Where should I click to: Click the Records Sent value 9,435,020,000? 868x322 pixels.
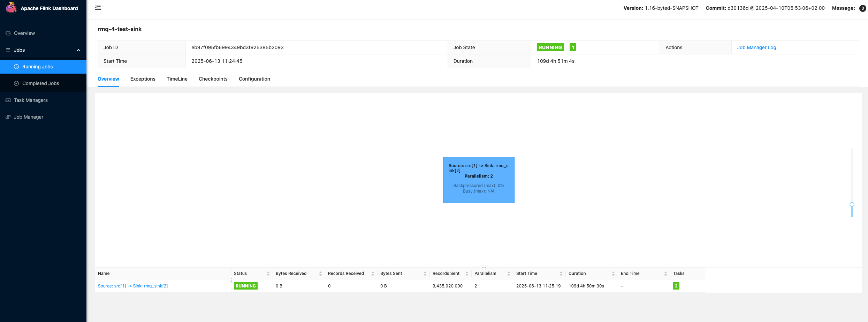(448, 286)
